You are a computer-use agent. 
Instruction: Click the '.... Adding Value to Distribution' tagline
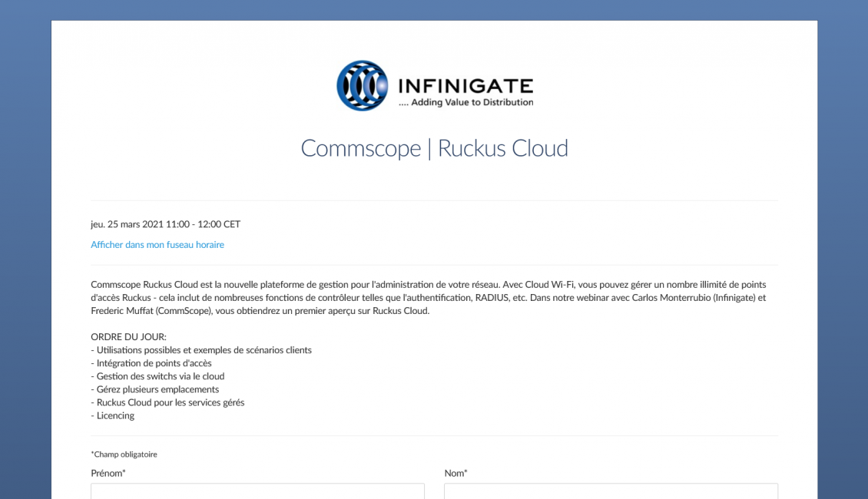[466, 102]
